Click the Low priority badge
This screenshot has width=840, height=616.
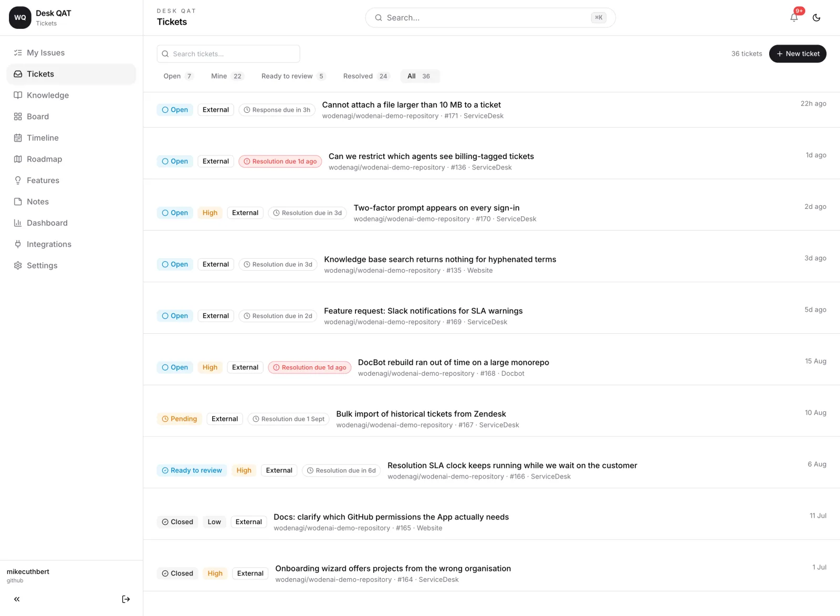coord(214,522)
